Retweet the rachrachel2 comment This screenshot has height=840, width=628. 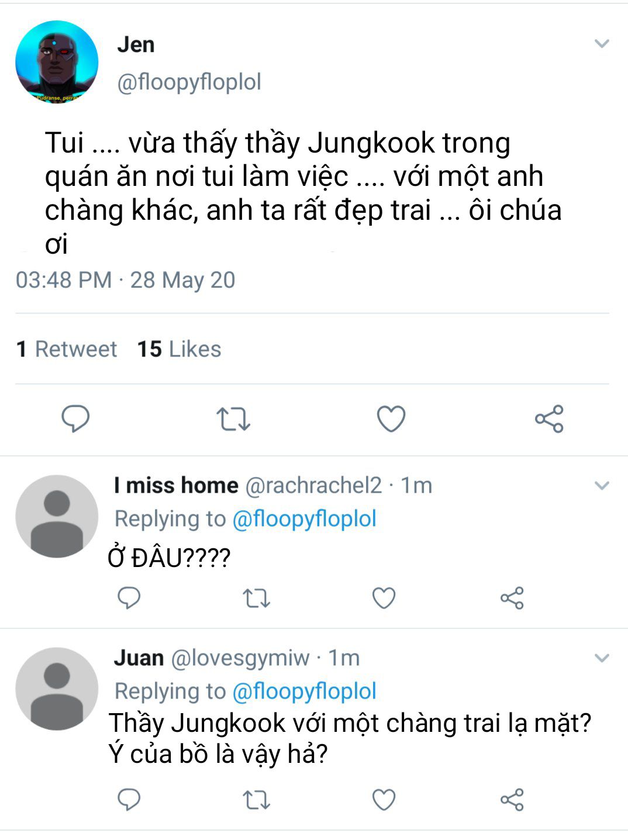pyautogui.click(x=256, y=599)
